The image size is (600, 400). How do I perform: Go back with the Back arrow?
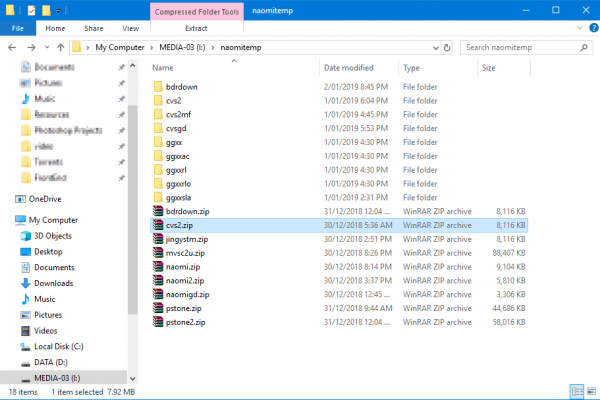[12, 47]
